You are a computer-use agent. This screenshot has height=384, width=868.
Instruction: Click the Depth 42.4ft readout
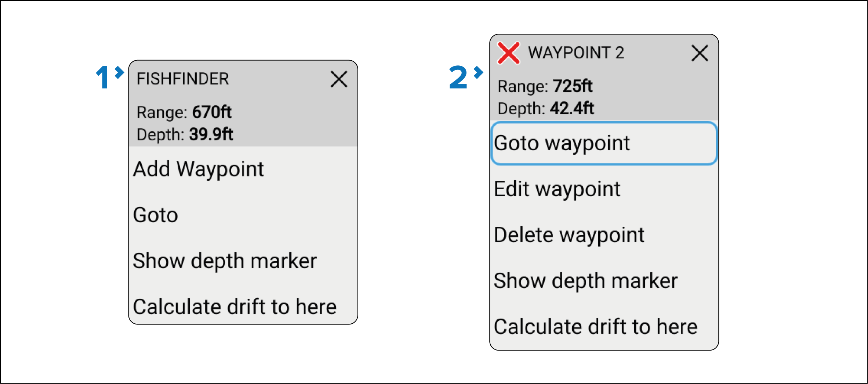coord(545,109)
